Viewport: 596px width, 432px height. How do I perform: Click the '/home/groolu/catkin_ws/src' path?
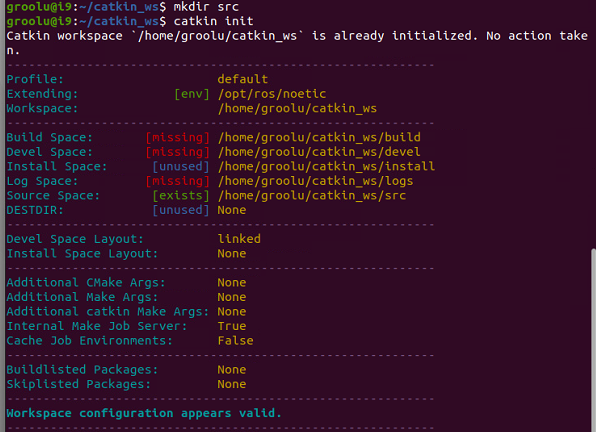(x=312, y=195)
